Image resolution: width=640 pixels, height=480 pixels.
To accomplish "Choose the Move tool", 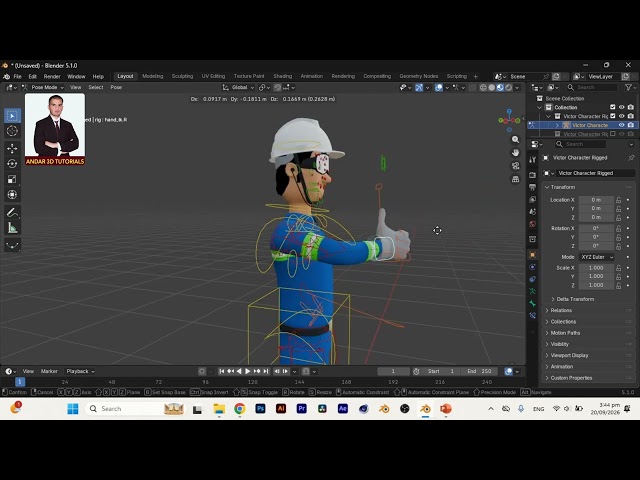I will click(x=12, y=148).
